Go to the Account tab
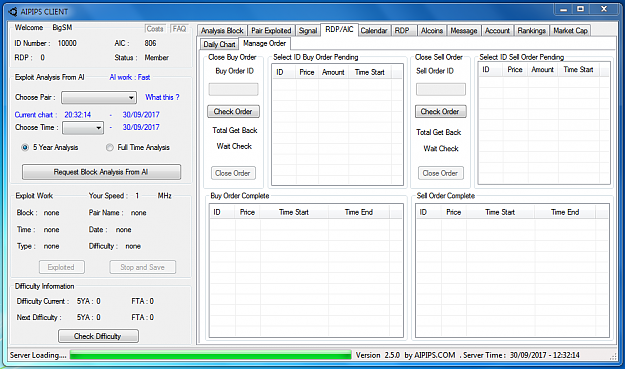Viewport: 625px width, 369px height. 497,31
